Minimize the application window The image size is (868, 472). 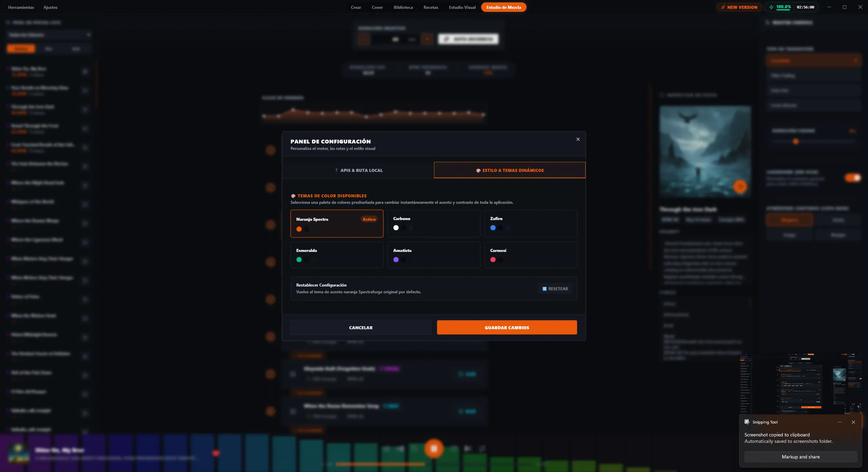[x=829, y=7]
